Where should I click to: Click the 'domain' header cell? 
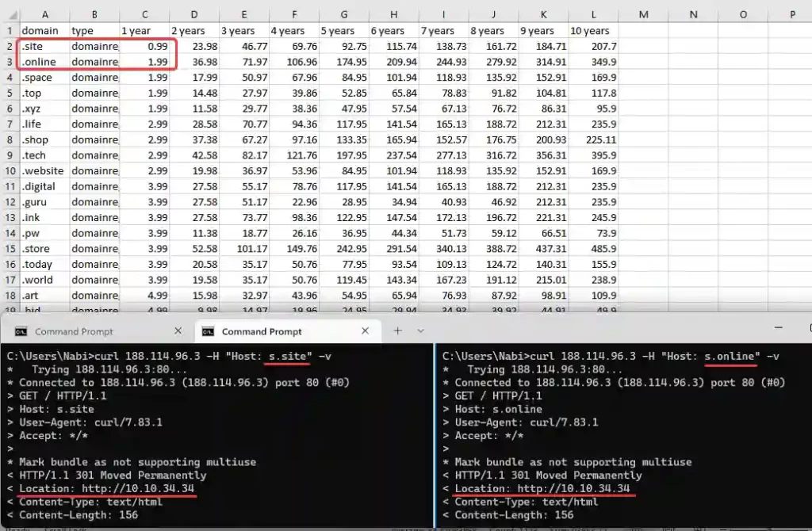[x=44, y=31]
